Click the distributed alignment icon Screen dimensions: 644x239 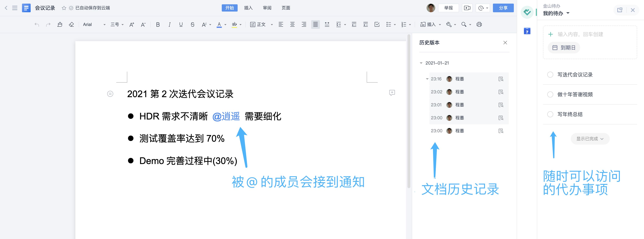tap(327, 25)
